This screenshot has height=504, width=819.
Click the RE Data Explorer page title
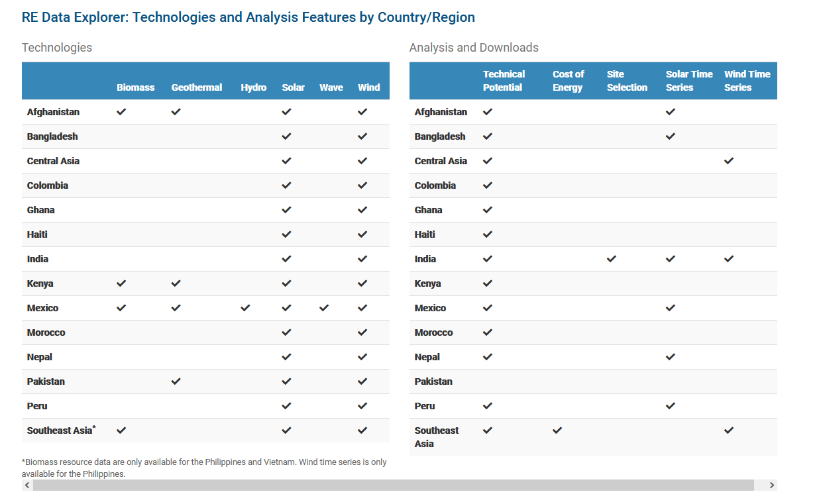pyautogui.click(x=248, y=17)
